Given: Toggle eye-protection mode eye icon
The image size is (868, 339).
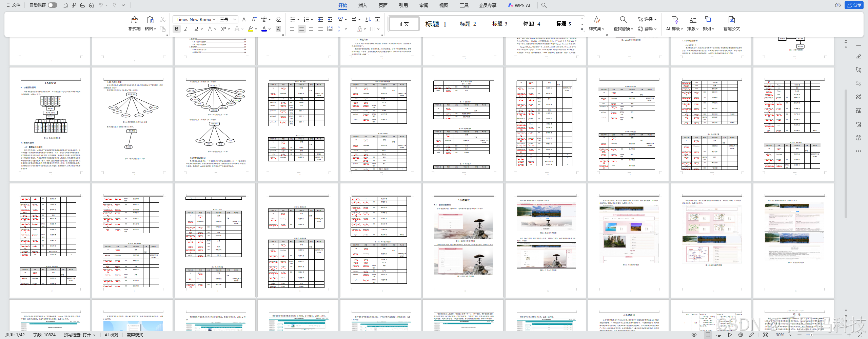Looking at the screenshot, I should 694,335.
